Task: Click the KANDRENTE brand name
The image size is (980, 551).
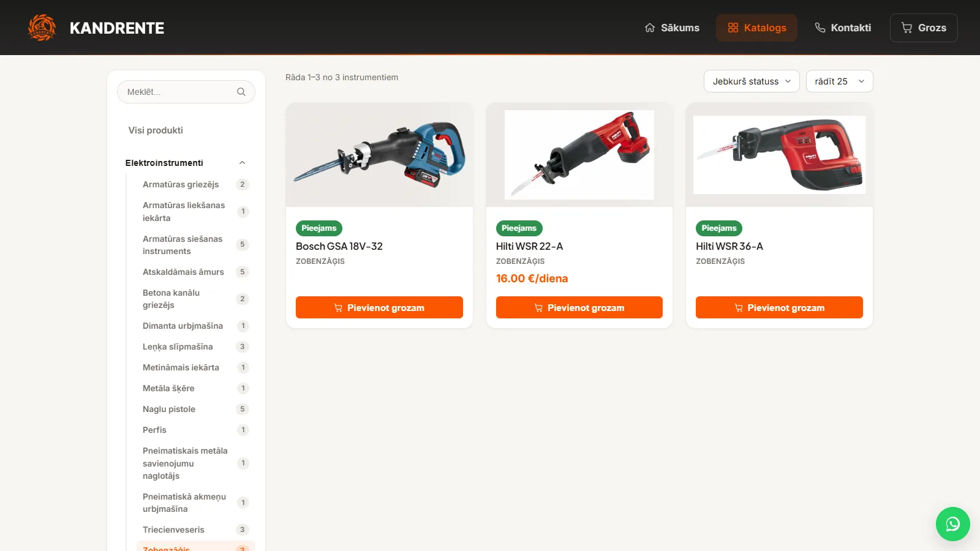Action: (117, 28)
